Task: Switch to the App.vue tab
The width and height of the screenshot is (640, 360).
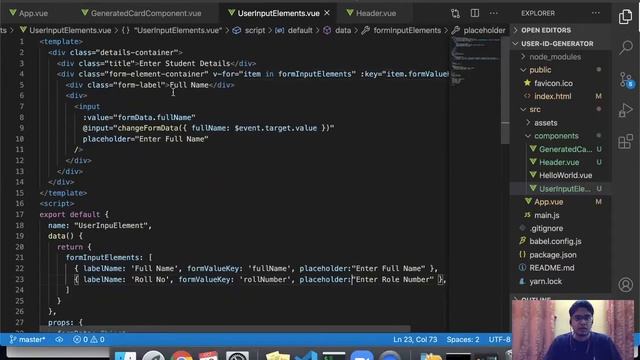Action: click(x=29, y=13)
